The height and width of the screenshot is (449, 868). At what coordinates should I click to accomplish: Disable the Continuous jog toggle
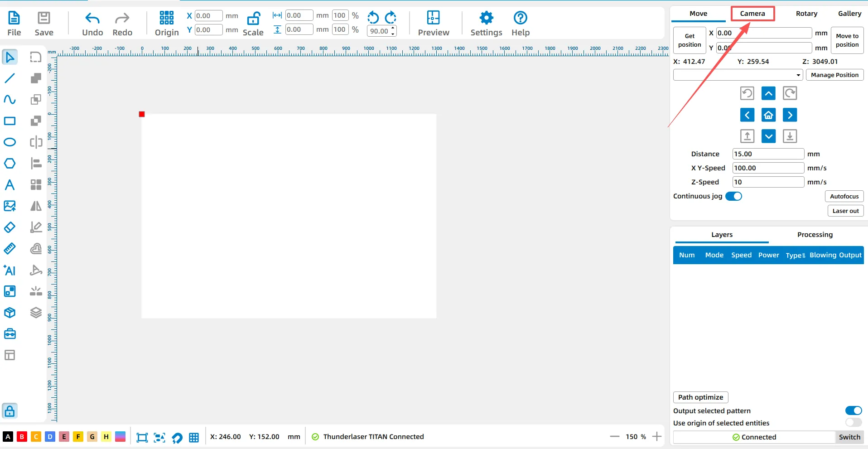pos(733,196)
